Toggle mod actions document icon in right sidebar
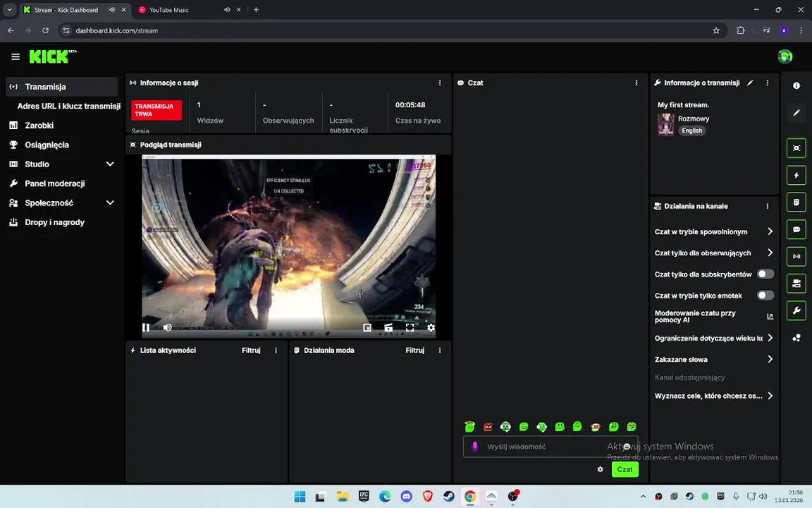Screen dimensions: 812x508 [796, 202]
